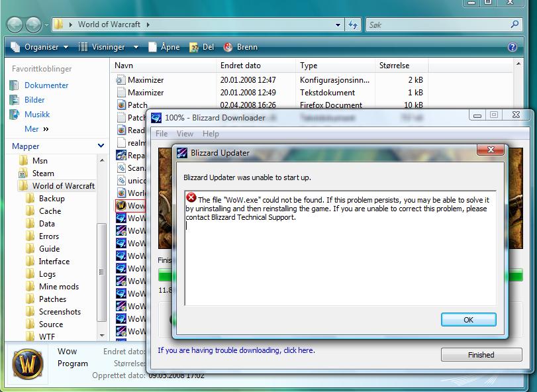Select Maximizer text document icon
Screen dimensions: 537x392
coord(121,93)
